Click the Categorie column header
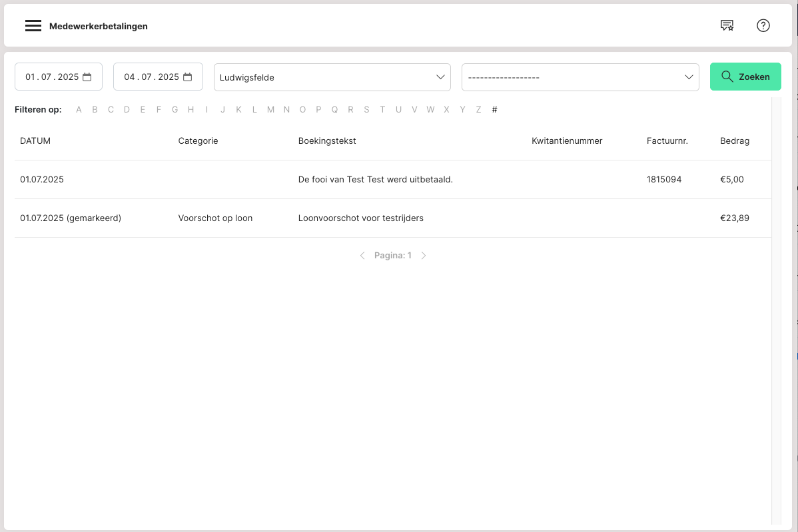The image size is (798, 532). click(x=198, y=141)
